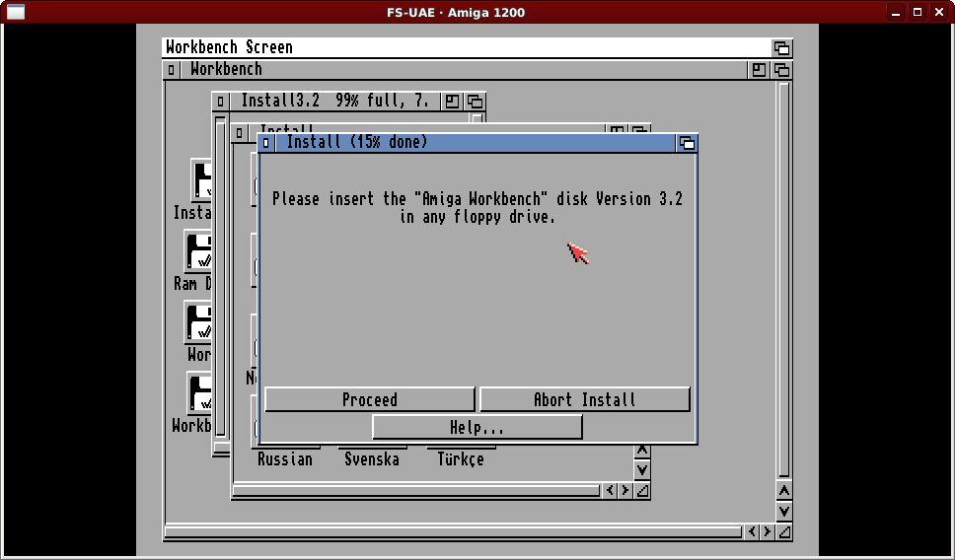Click Install drawer scroll up arrow
This screenshot has height=560, width=955.
642,451
